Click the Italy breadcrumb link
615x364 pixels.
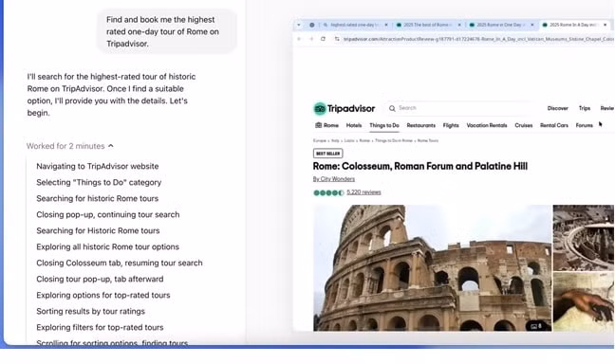tap(335, 140)
